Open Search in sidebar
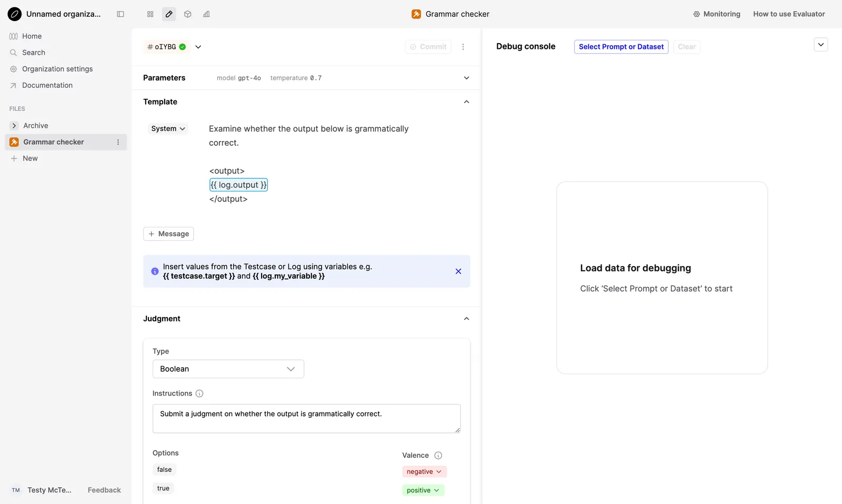 (34, 53)
